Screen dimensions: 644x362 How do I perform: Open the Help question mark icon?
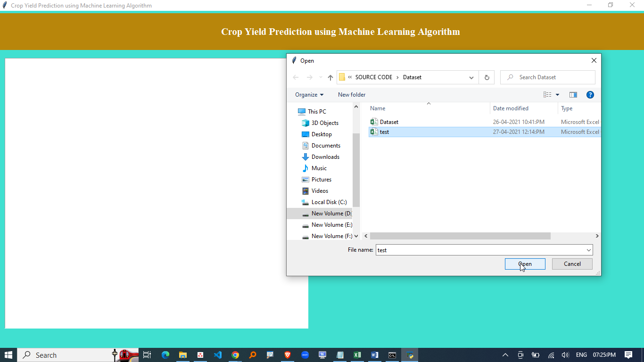coord(590,95)
